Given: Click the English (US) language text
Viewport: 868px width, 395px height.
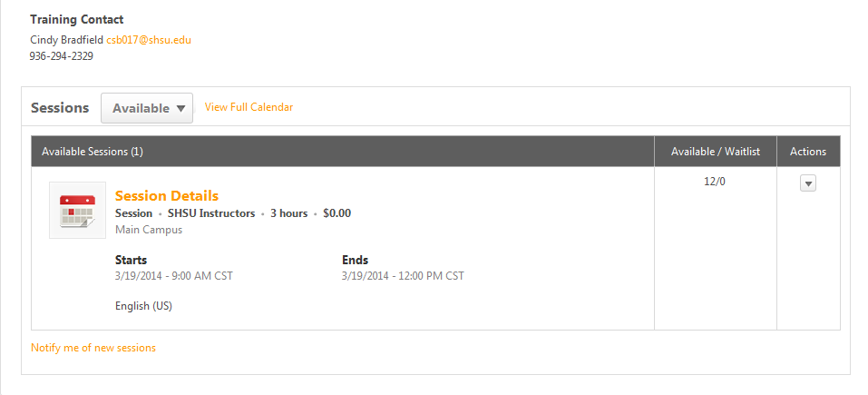Looking at the screenshot, I should pos(143,306).
